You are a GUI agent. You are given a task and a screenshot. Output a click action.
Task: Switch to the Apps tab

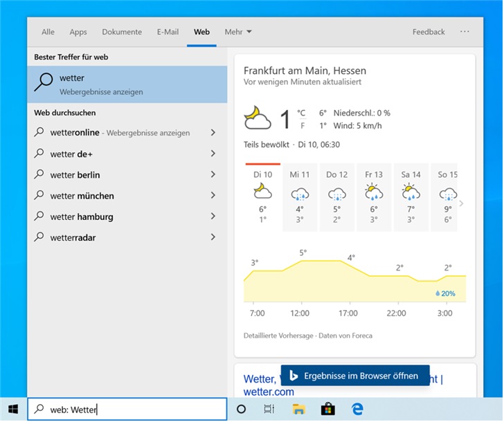(x=78, y=32)
